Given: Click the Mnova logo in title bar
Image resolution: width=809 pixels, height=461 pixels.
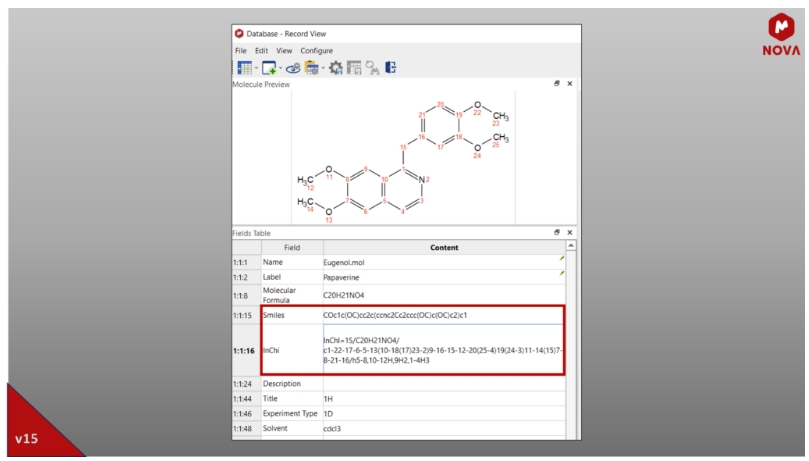Looking at the screenshot, I should (239, 34).
